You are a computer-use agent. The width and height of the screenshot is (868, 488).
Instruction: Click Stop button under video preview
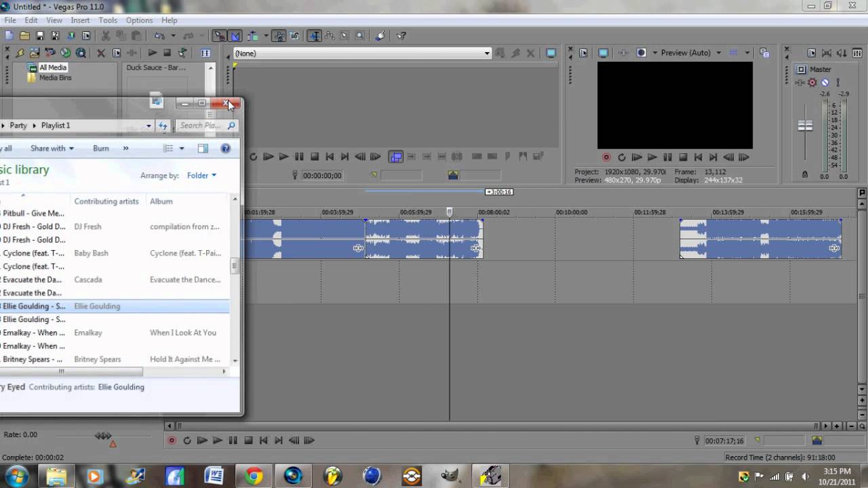(x=683, y=157)
